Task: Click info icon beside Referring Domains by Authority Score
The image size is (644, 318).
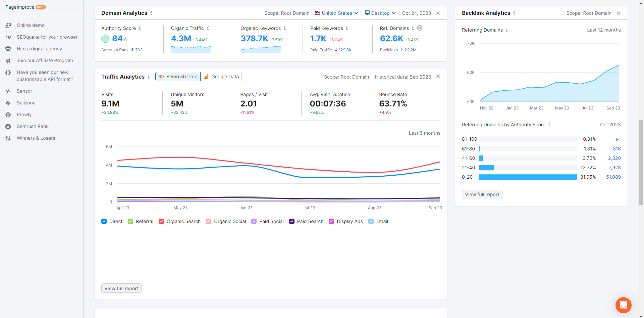Action: tap(549, 125)
